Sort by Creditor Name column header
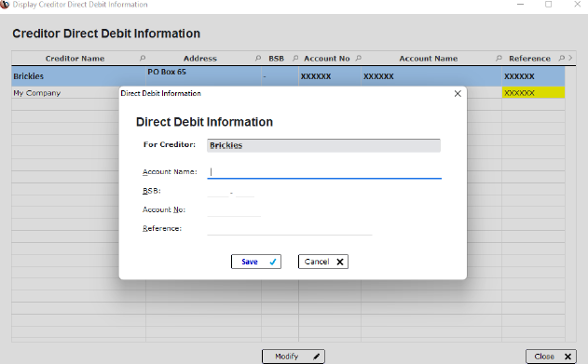 75,59
